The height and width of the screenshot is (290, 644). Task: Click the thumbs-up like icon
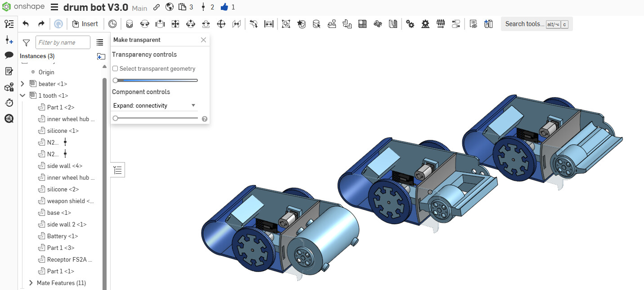click(x=224, y=7)
